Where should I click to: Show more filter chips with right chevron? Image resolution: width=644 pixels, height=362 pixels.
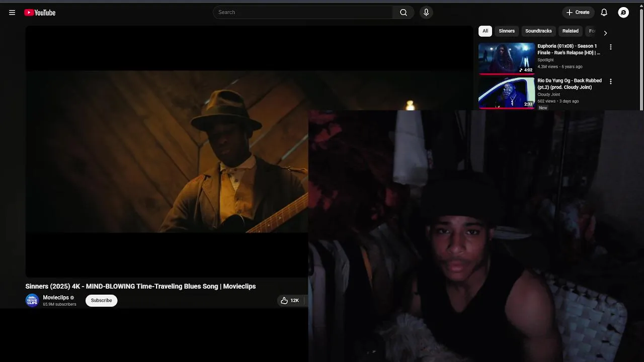(x=605, y=33)
